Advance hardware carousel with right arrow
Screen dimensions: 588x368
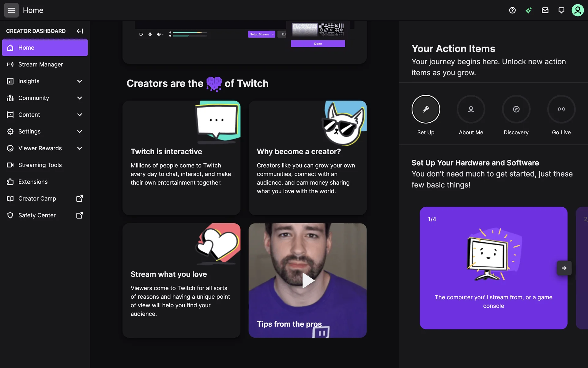tap(564, 268)
